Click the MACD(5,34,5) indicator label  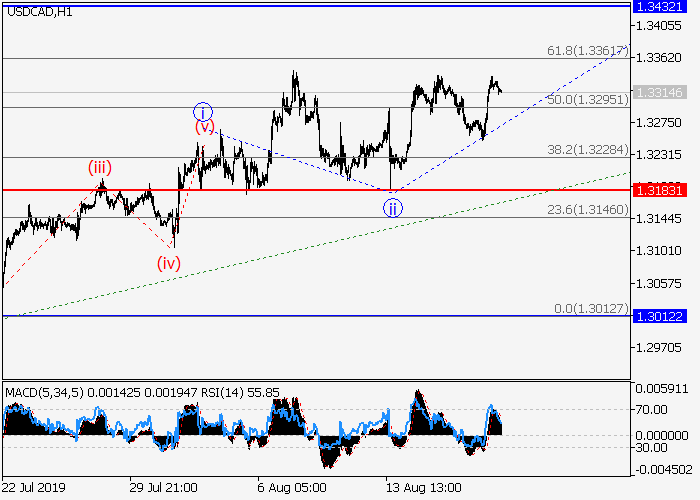(40, 393)
